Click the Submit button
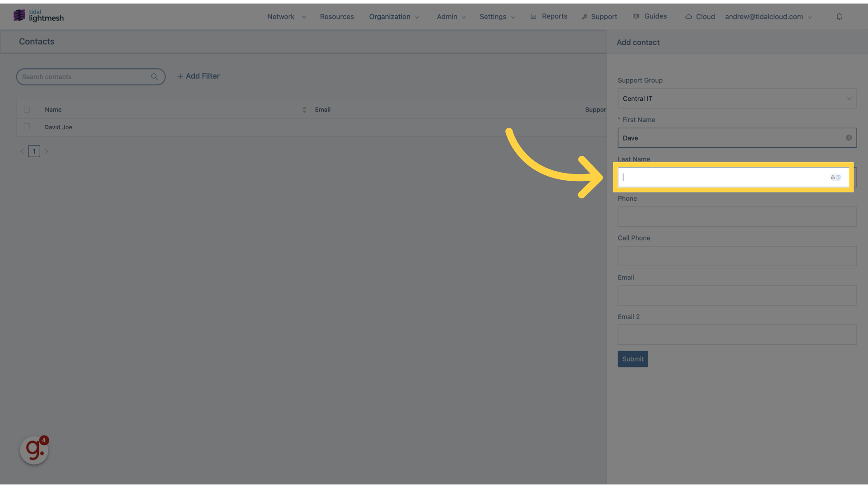The width and height of the screenshot is (868, 488). [633, 359]
